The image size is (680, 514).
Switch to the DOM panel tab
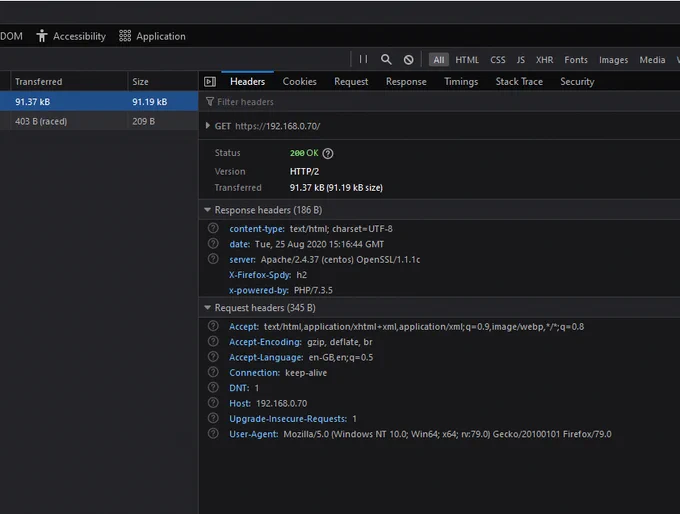click(x=11, y=36)
